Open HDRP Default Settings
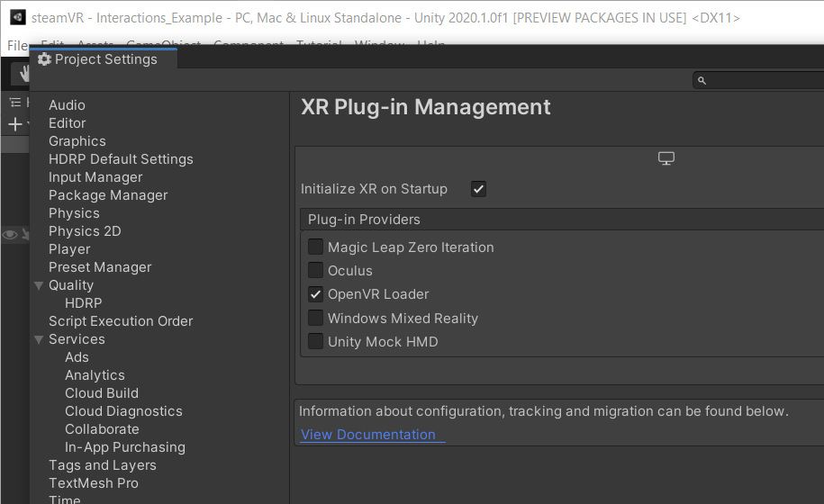The height and width of the screenshot is (504, 824). click(x=121, y=159)
